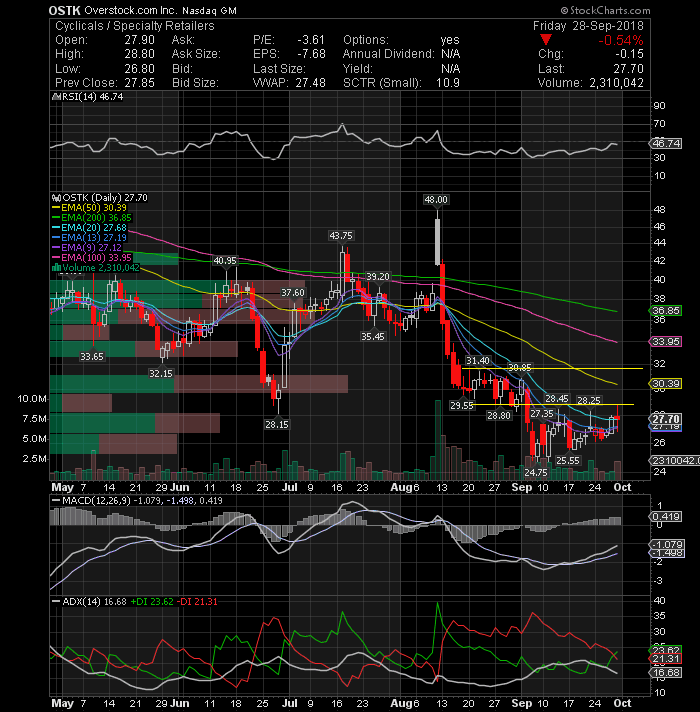Viewport: 700px width, 712px height.
Task: Click the Low value 26.80
Action: point(139,69)
